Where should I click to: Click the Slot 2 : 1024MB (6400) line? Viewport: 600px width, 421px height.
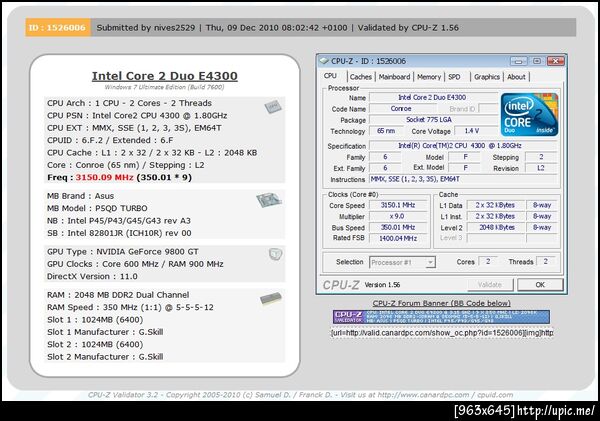coord(95,344)
